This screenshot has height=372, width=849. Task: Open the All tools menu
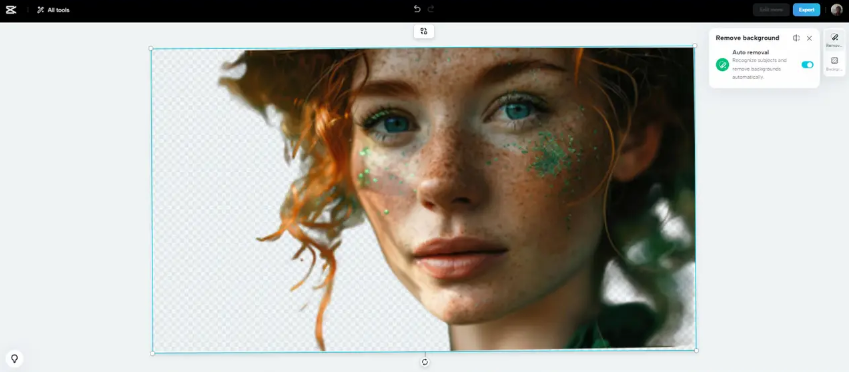click(x=53, y=10)
